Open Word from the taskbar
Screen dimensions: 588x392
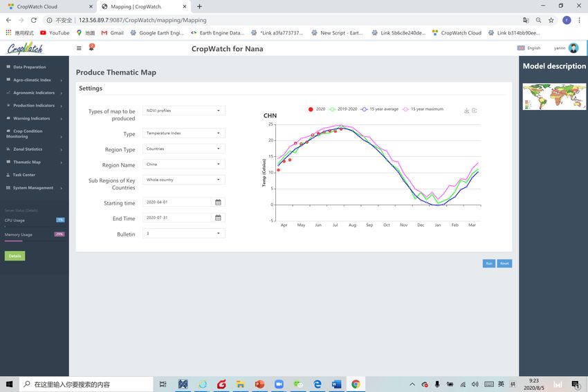pyautogui.click(x=336, y=384)
